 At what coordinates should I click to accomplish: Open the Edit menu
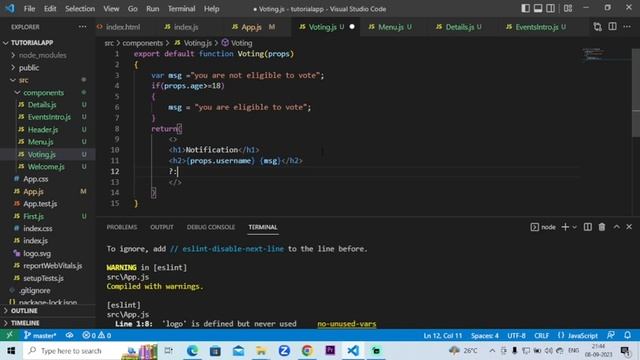pyautogui.click(x=50, y=9)
